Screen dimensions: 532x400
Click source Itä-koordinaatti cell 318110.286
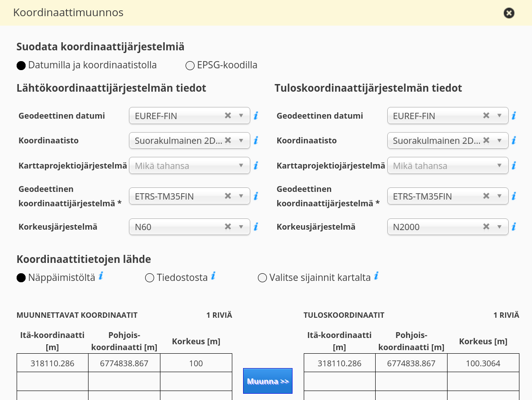click(53, 363)
